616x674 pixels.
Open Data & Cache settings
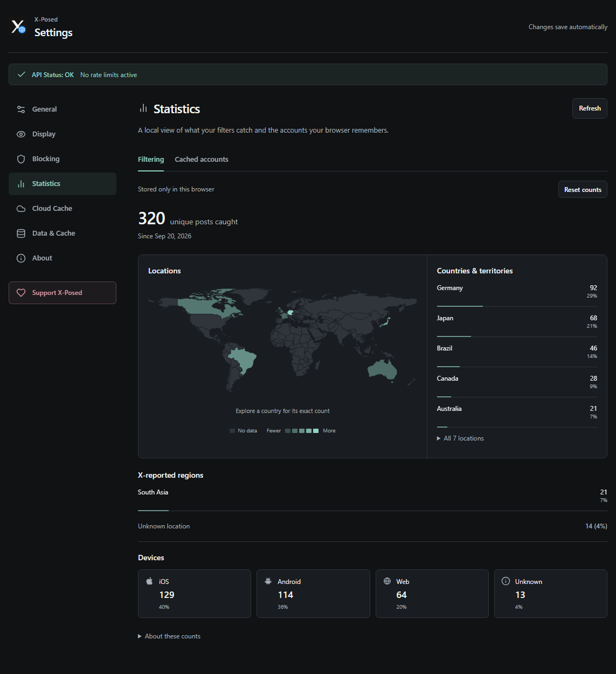pos(63,233)
